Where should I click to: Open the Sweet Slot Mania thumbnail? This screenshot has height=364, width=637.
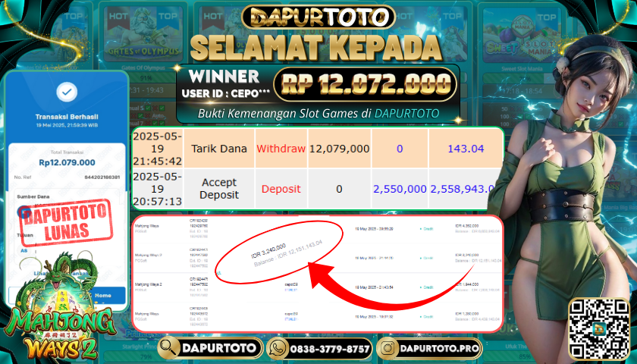pyautogui.click(x=519, y=36)
